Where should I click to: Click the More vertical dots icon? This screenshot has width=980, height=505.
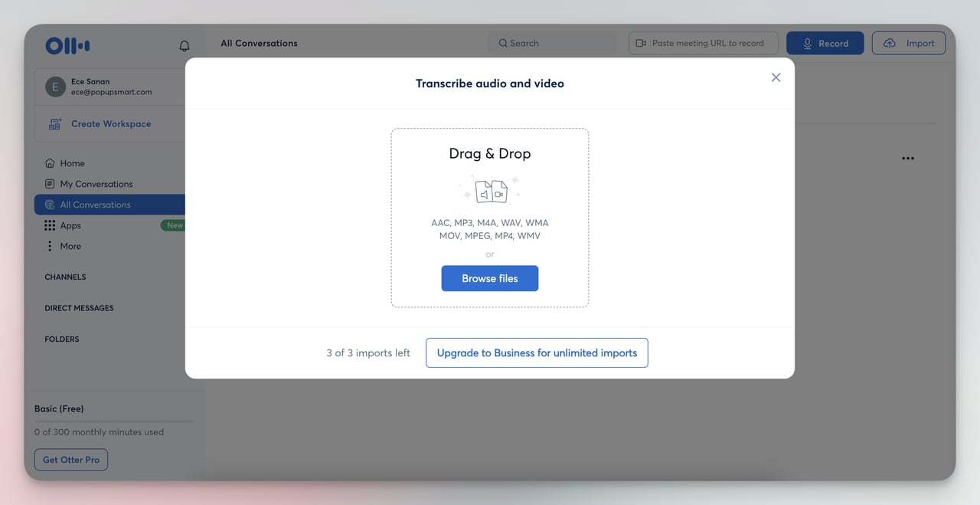coord(50,246)
